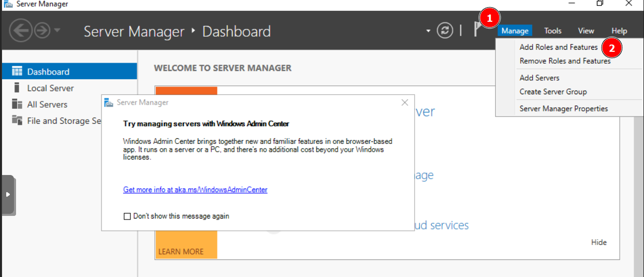644x277 pixels.
Task: Click the forward navigation arrow icon
Action: coord(41,31)
